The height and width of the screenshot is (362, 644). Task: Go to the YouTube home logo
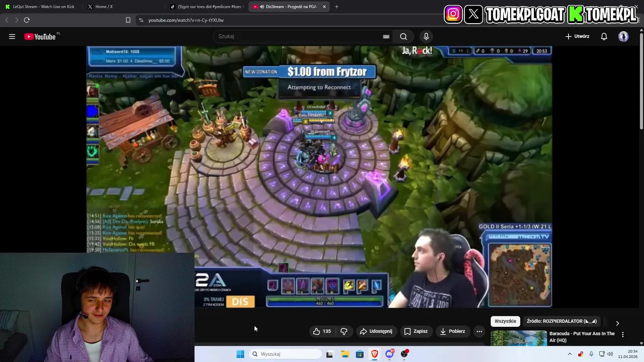[40, 36]
